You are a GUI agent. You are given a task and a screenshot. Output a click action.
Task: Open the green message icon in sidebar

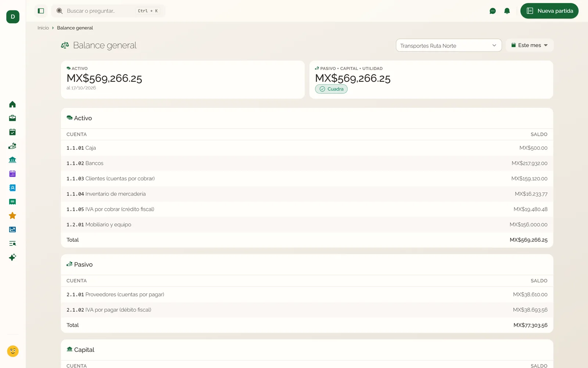[x=12, y=202]
